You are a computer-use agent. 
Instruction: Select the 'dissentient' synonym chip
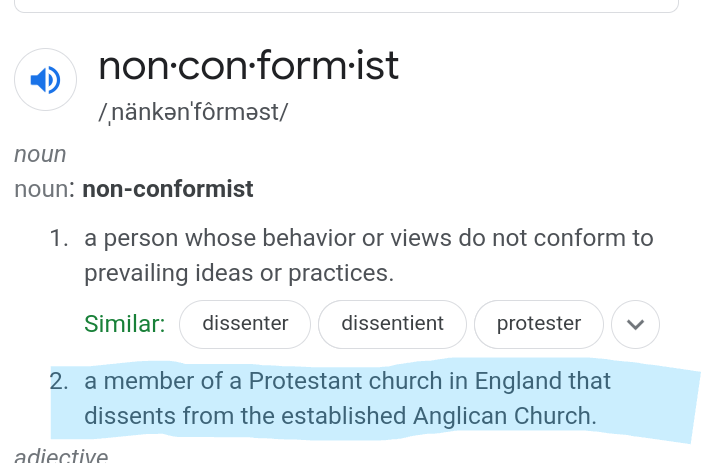coord(393,324)
